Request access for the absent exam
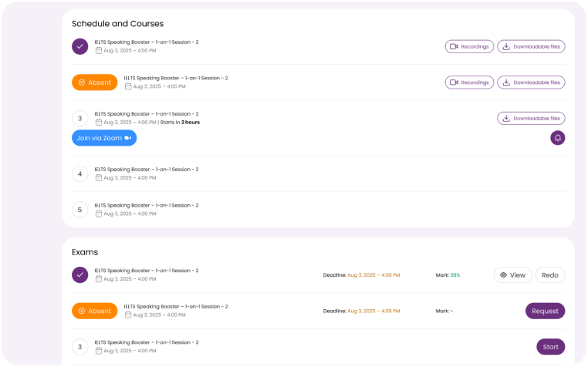The width and height of the screenshot is (588, 367). (545, 311)
